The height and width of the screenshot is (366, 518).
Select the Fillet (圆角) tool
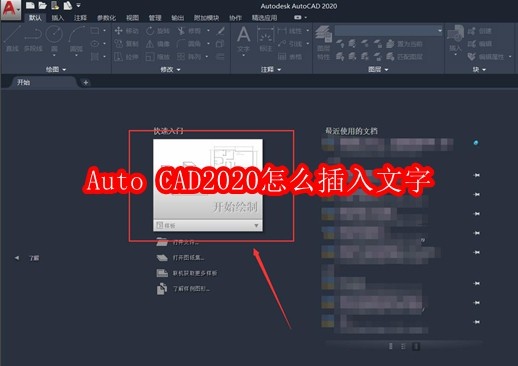[189, 44]
